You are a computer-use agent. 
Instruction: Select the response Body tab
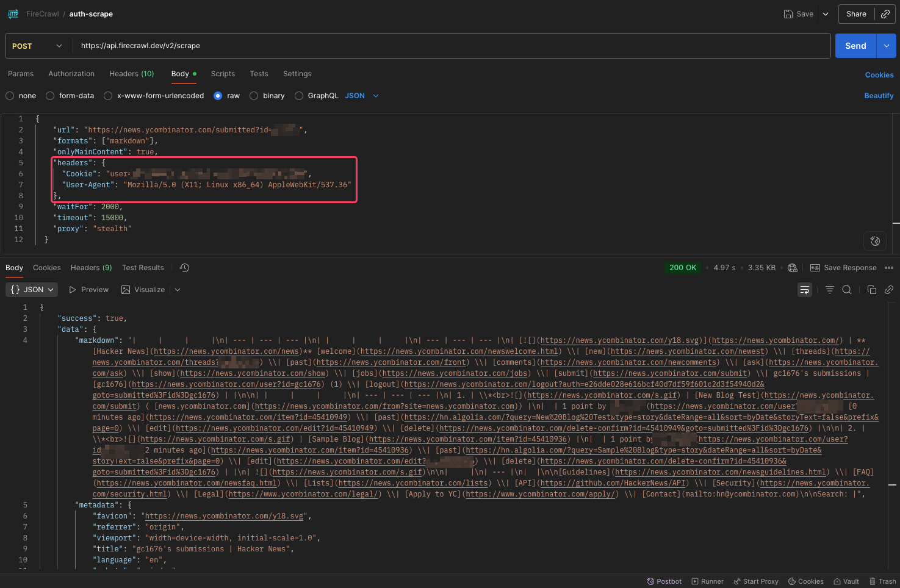14,268
